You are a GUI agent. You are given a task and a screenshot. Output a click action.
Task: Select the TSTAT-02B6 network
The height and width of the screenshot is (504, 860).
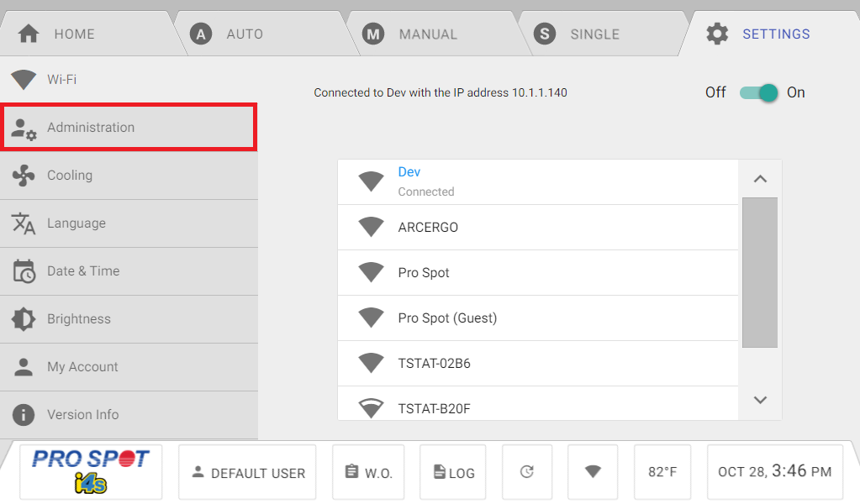pos(538,364)
